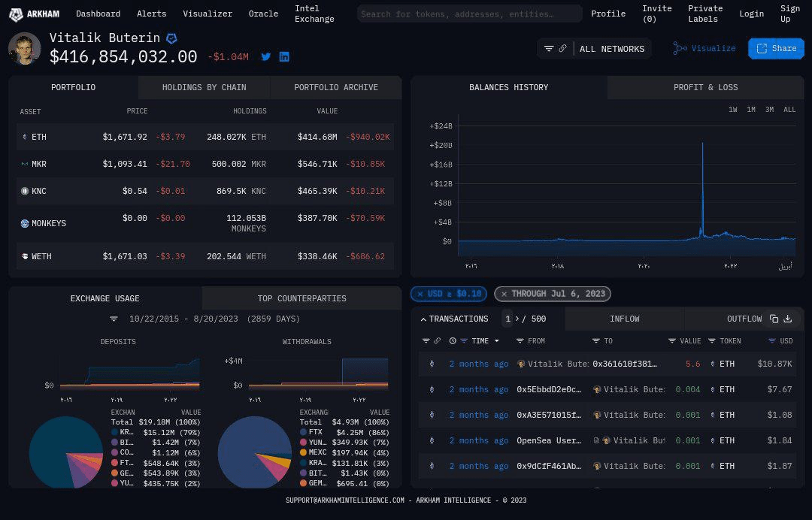Screen dimensions: 812x520
Task: Click the KNC asset icon in the portfolio
Action: [24, 191]
